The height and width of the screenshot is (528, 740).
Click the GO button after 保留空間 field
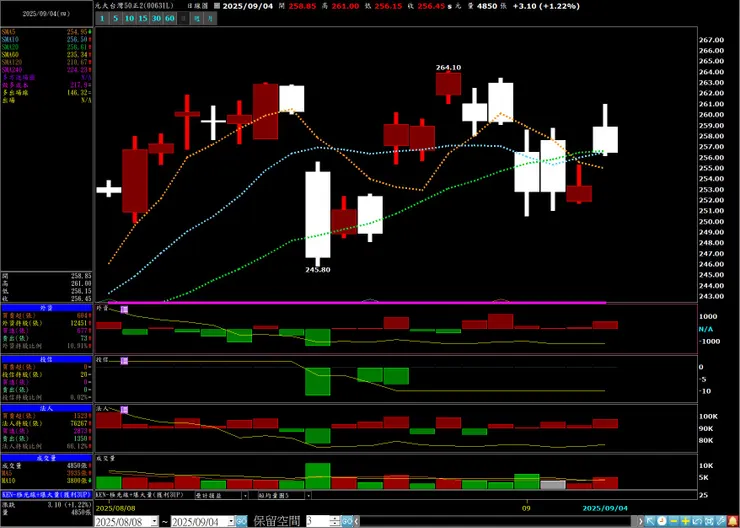point(347,521)
